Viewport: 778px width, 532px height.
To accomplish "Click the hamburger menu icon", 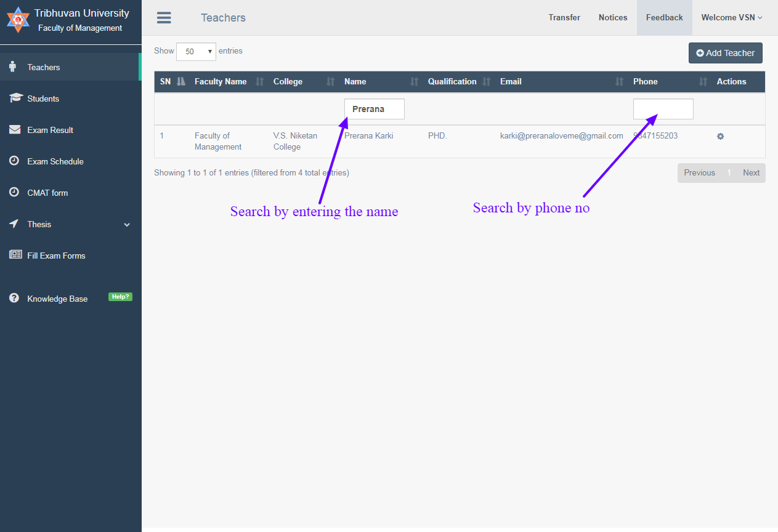I will pos(164,18).
